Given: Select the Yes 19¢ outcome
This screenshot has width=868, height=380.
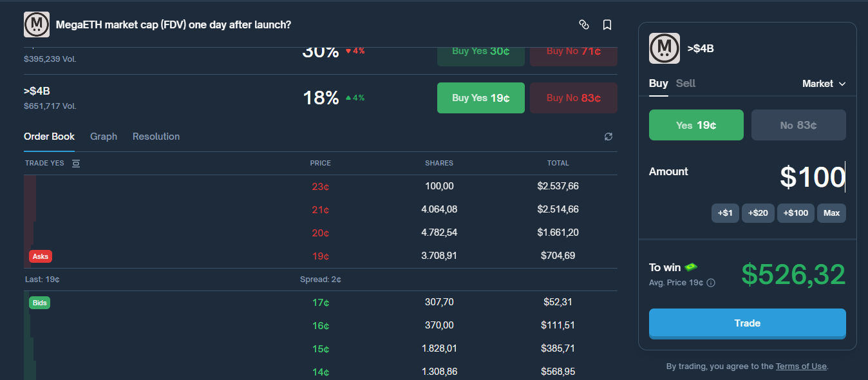Looking at the screenshot, I should (696, 124).
